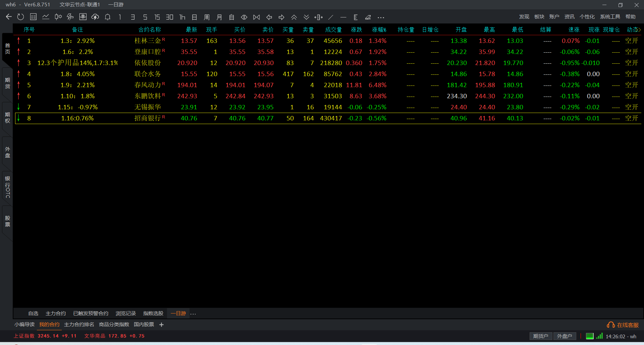Image resolution: width=644 pixels, height=345 pixels.
Task: Open the 自选 bottom tab
Action: [33, 313]
